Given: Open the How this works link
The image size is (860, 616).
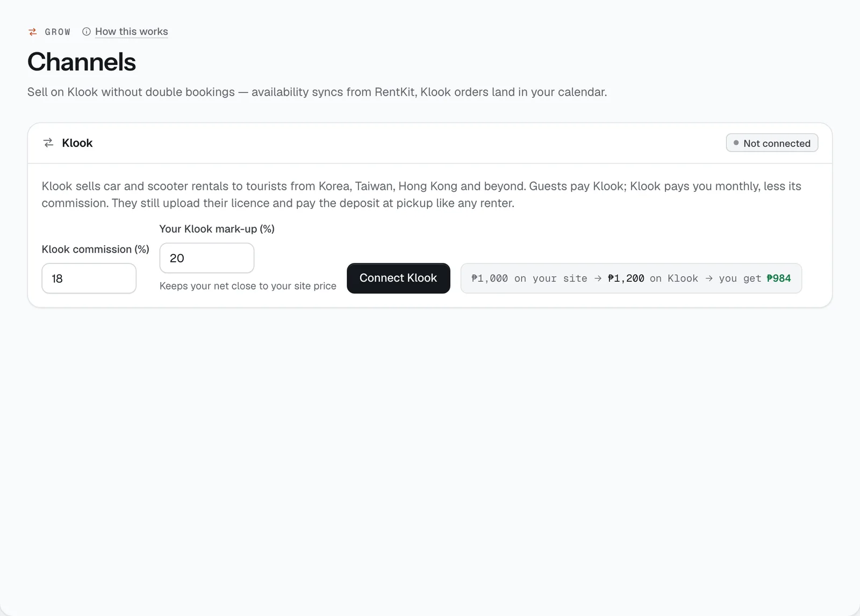Looking at the screenshot, I should pyautogui.click(x=132, y=32).
